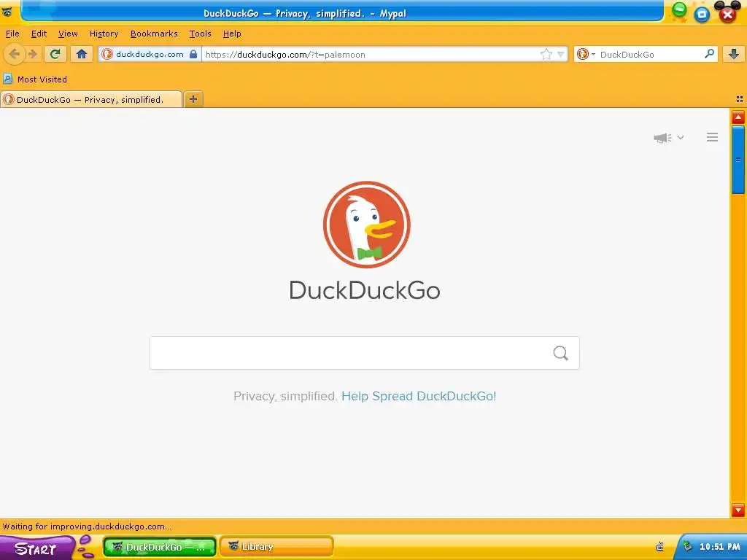Open the Help menu
This screenshot has height=560, width=747.
coord(232,34)
